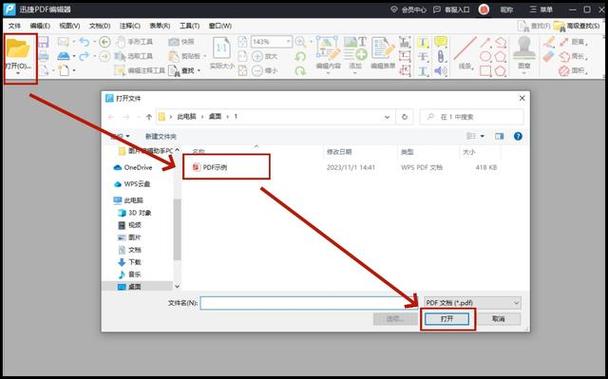Click the 快照 snapshot camera tool
This screenshot has width=608, height=379.
[181, 42]
